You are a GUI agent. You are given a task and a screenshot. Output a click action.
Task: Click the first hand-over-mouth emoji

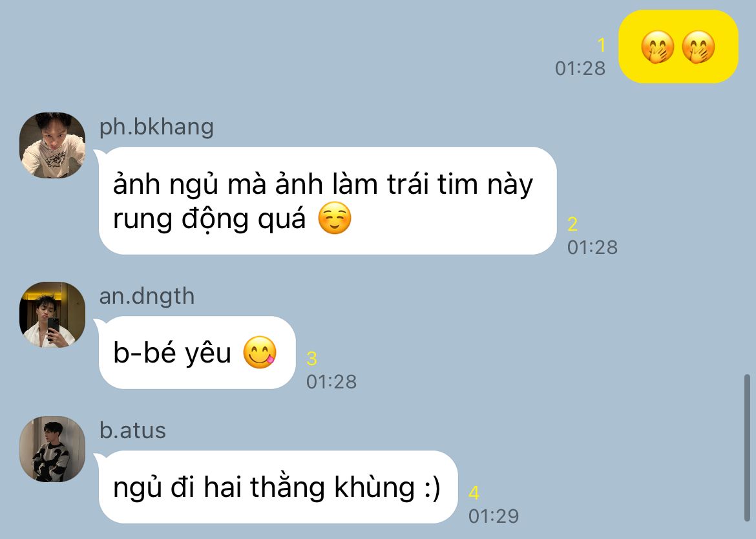(x=657, y=47)
